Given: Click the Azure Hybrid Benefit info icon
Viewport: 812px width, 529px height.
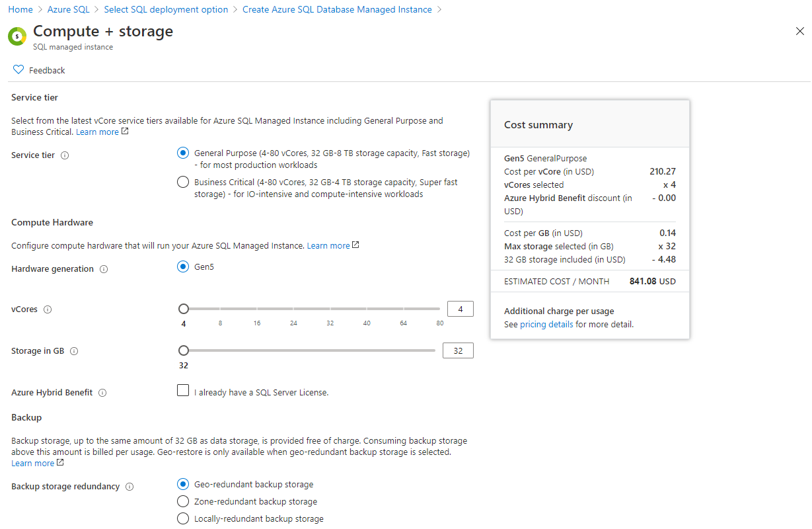Looking at the screenshot, I should pos(102,393).
